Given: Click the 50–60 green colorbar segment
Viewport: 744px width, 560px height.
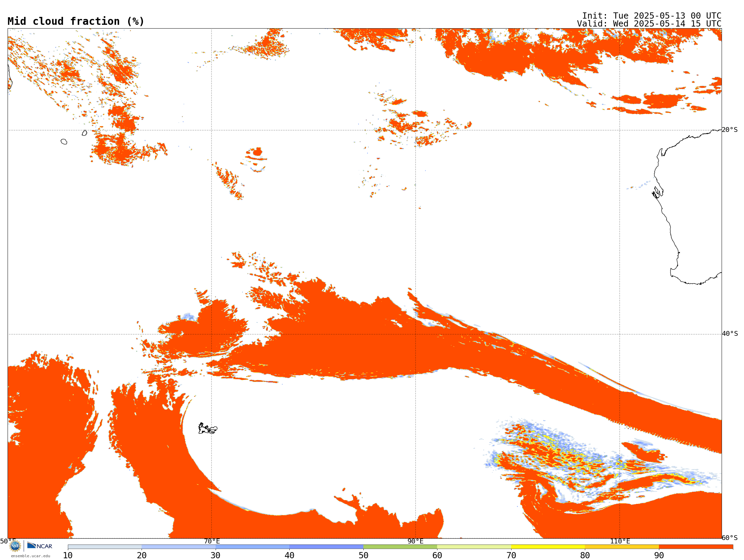Looking at the screenshot, I should [400, 547].
